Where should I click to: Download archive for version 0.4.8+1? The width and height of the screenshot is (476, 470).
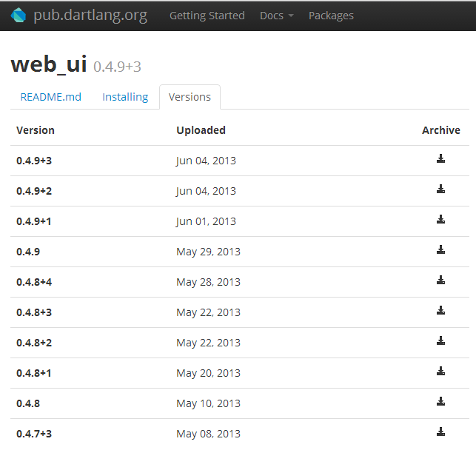(x=440, y=371)
